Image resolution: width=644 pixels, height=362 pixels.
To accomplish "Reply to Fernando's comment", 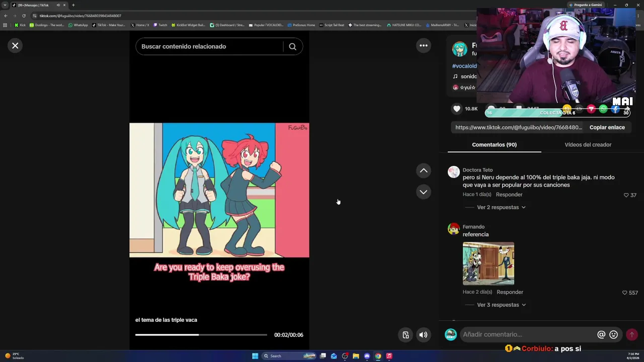I will click(510, 292).
